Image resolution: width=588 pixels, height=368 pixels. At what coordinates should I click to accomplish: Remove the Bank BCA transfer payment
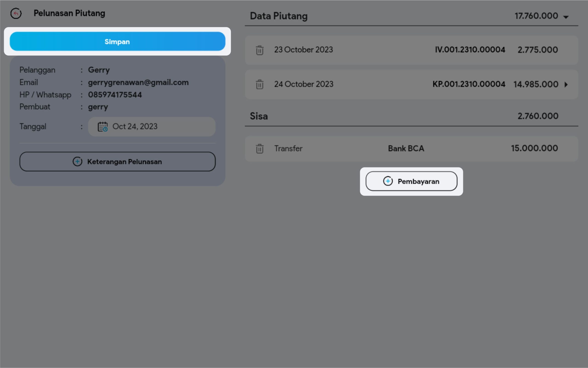(x=260, y=149)
